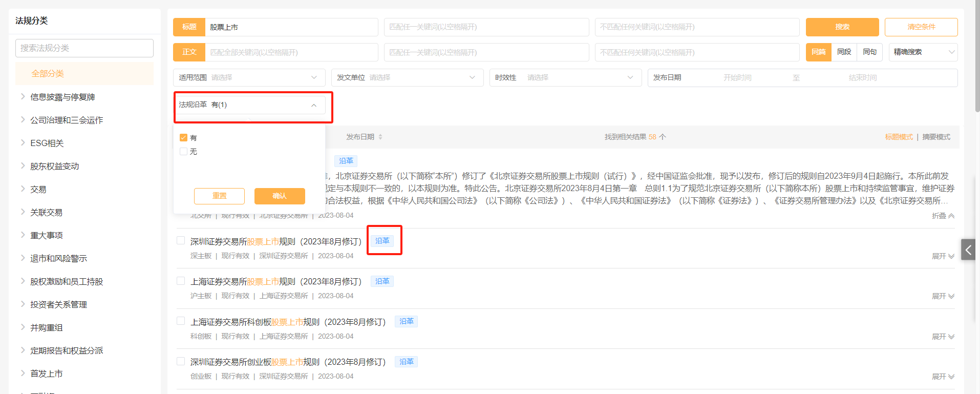This screenshot has height=394, width=980.
Task: Click the 标题 匹配任一关键词 field
Action: [x=486, y=27]
